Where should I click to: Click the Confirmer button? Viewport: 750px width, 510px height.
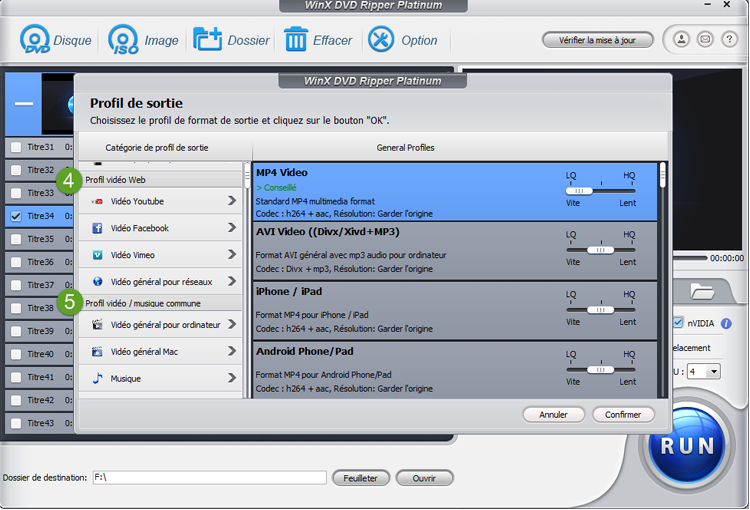coord(623,414)
